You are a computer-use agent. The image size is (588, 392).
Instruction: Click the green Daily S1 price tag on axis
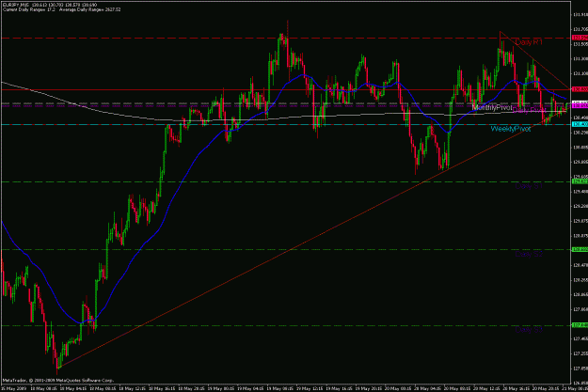click(x=580, y=181)
